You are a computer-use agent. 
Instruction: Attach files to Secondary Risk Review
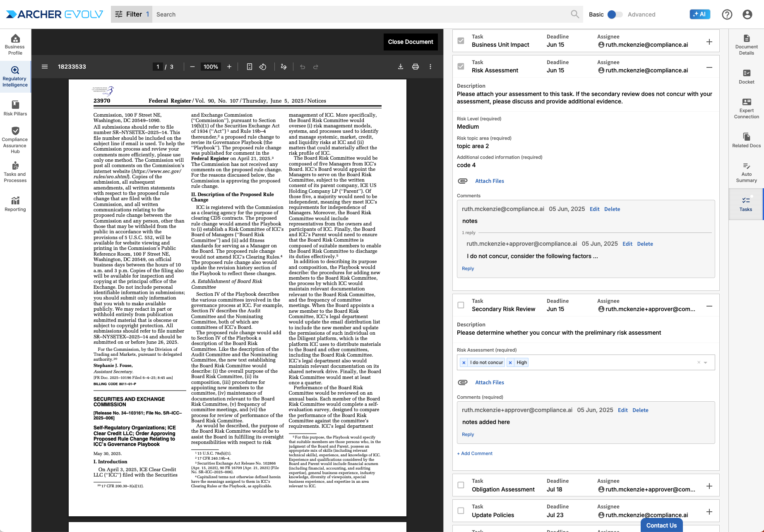(489, 382)
